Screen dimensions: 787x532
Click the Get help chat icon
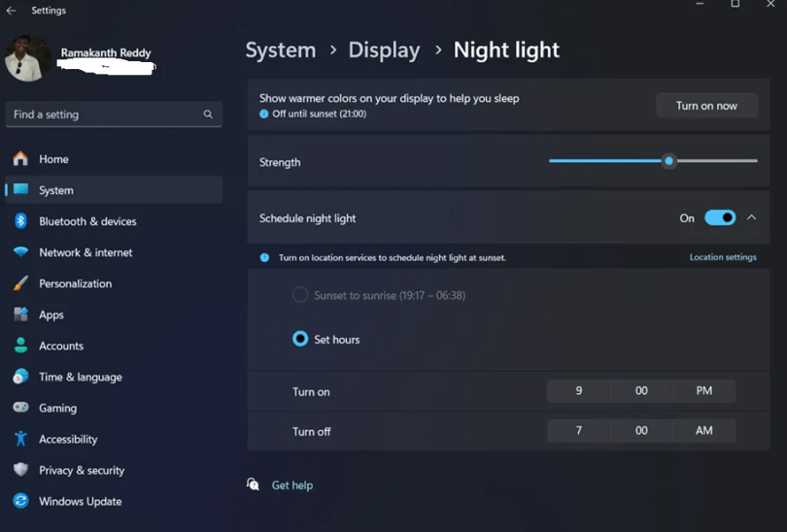(x=253, y=484)
